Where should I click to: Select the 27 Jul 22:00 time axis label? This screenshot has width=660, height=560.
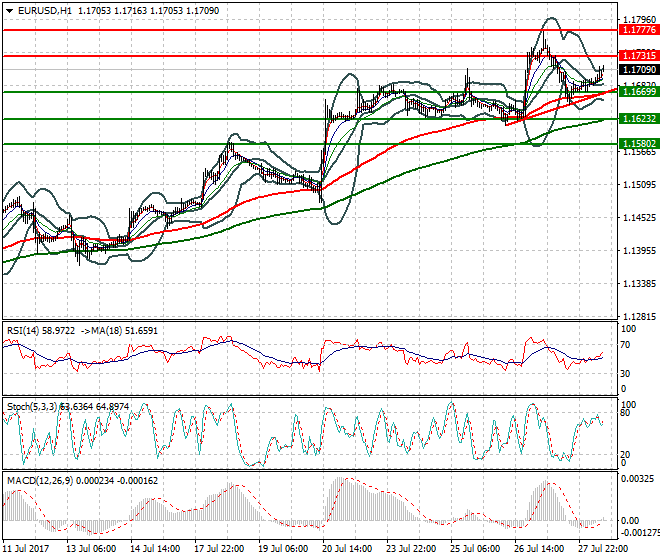click(x=603, y=549)
